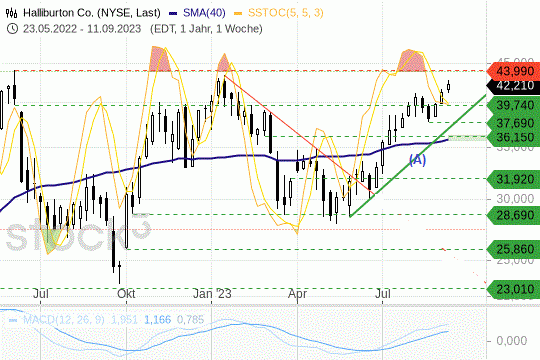Click the 30,000 axis label
Screen dimensions: 540x360
515,199
